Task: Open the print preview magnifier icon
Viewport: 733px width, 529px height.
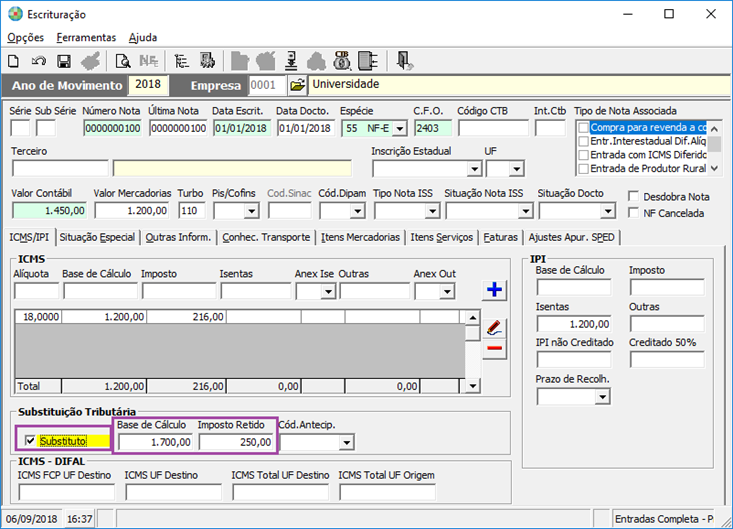Action: (x=123, y=61)
